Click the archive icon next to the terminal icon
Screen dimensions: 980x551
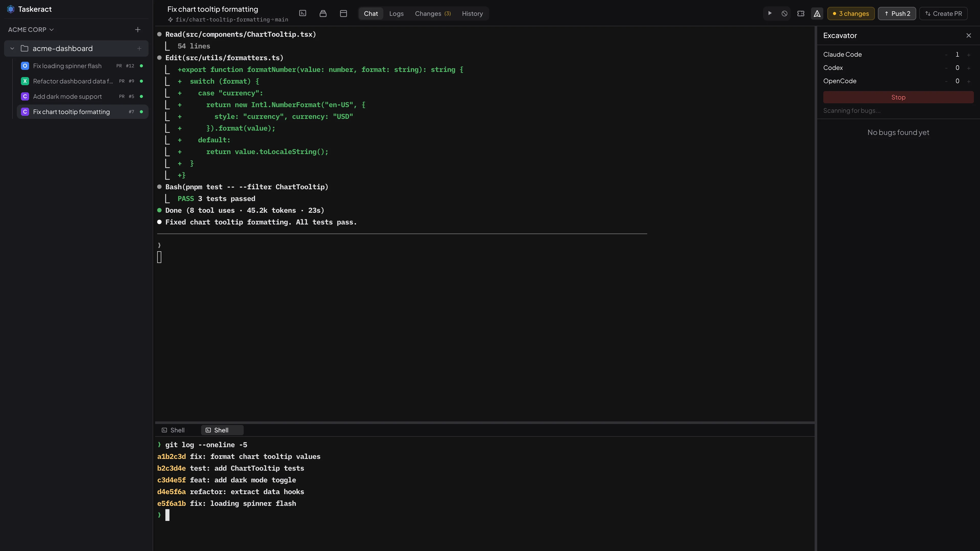pyautogui.click(x=323, y=13)
